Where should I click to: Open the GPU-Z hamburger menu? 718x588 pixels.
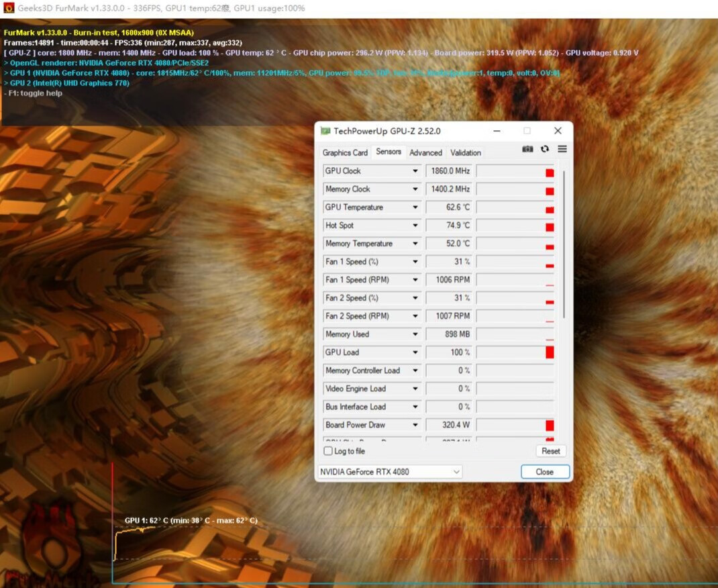pyautogui.click(x=562, y=149)
